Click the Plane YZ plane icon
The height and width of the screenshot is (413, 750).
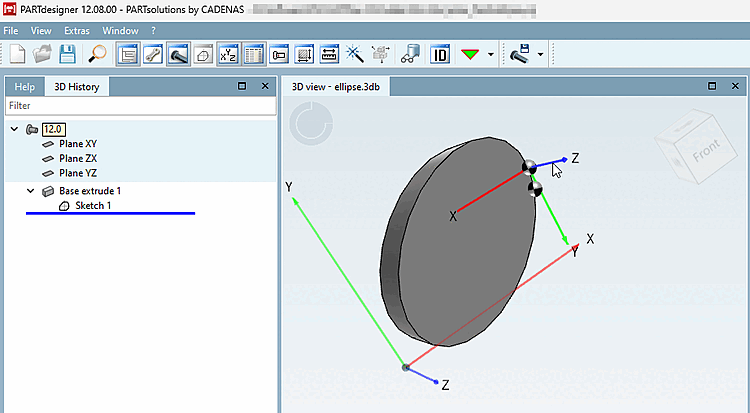click(x=48, y=173)
